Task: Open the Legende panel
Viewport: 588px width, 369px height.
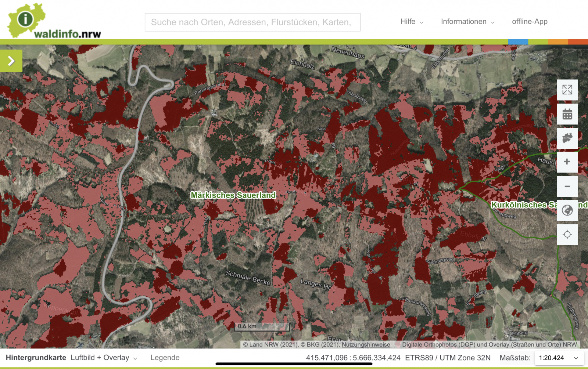Action: pos(165,358)
